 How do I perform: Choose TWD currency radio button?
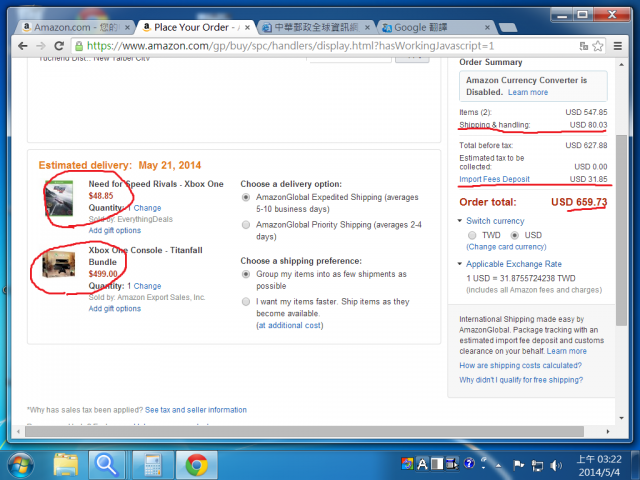click(472, 236)
